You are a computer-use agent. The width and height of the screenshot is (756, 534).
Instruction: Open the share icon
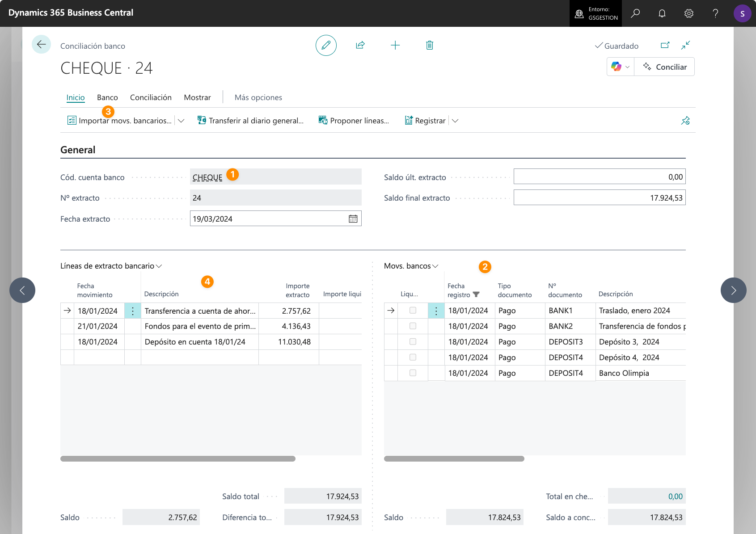coord(360,45)
